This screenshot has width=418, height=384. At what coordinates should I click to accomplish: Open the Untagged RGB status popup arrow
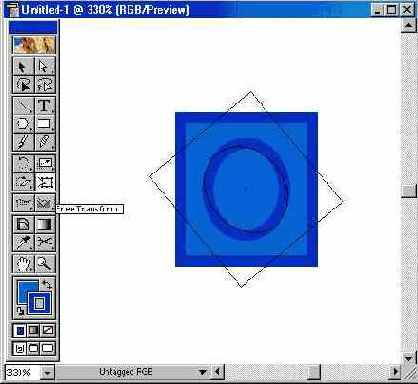tap(202, 372)
